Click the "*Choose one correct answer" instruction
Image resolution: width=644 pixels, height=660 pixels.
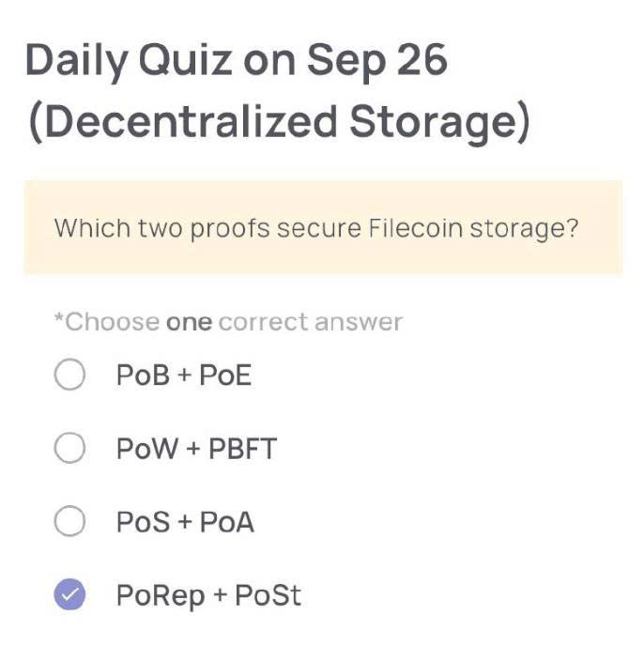(x=228, y=322)
